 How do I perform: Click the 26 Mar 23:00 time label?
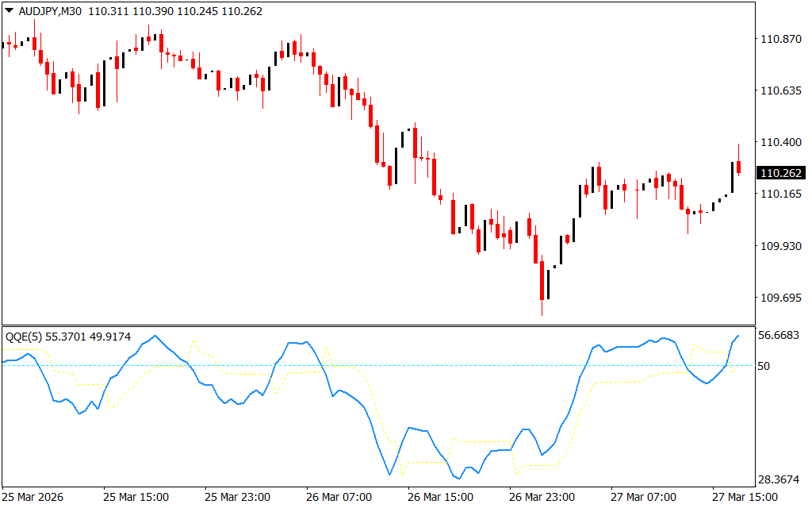[542, 497]
